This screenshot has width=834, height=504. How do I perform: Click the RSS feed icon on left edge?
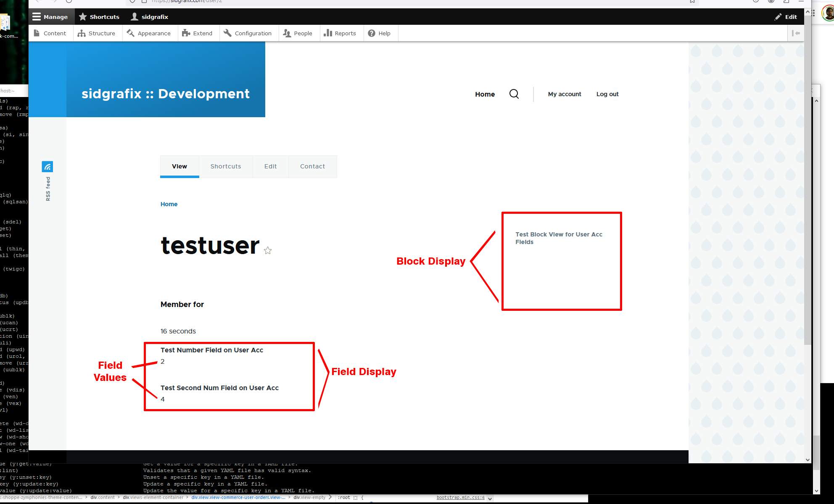pyautogui.click(x=47, y=166)
